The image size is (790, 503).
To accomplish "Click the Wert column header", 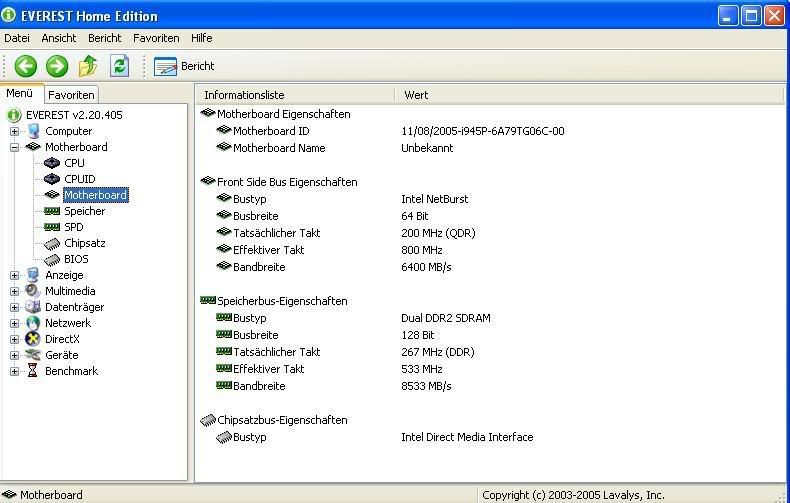I will (589, 95).
